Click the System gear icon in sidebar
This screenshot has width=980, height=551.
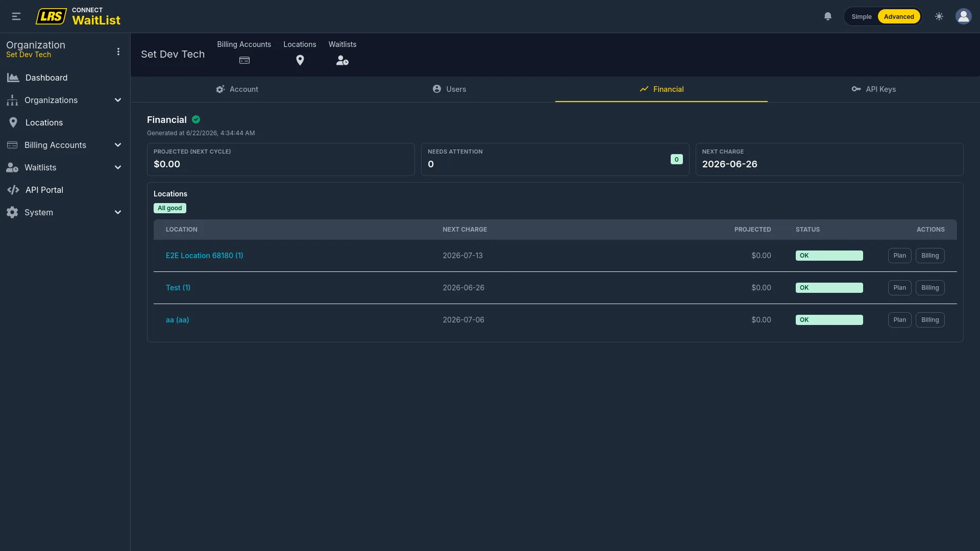[12, 212]
